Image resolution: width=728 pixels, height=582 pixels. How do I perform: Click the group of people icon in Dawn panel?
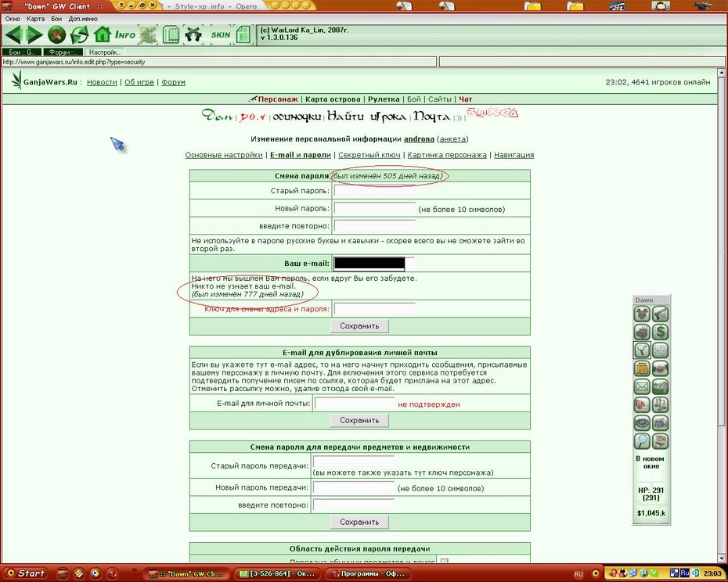tap(660, 386)
